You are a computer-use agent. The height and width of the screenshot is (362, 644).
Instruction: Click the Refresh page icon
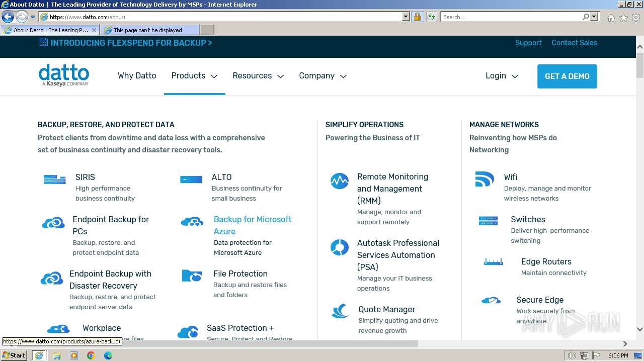click(431, 17)
